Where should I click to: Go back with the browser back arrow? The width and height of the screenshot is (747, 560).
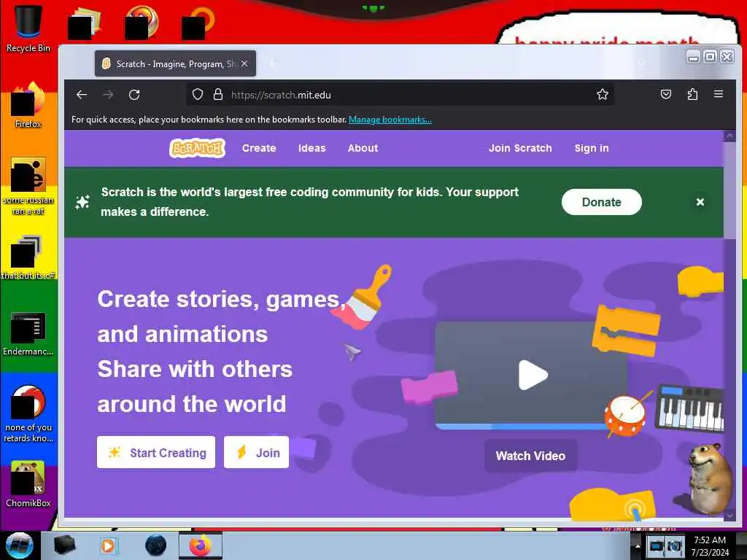click(82, 94)
